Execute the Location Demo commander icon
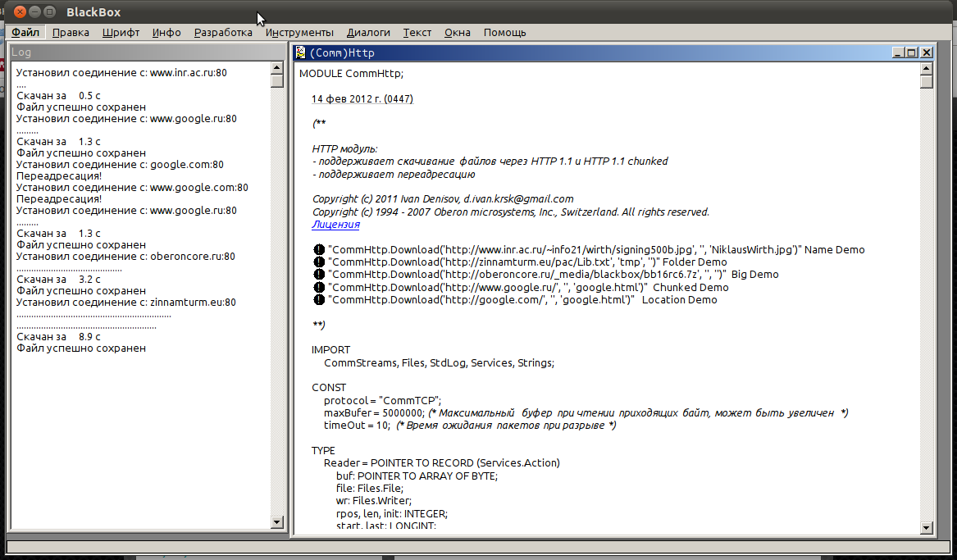Screen dimensions: 957x560 318,300
